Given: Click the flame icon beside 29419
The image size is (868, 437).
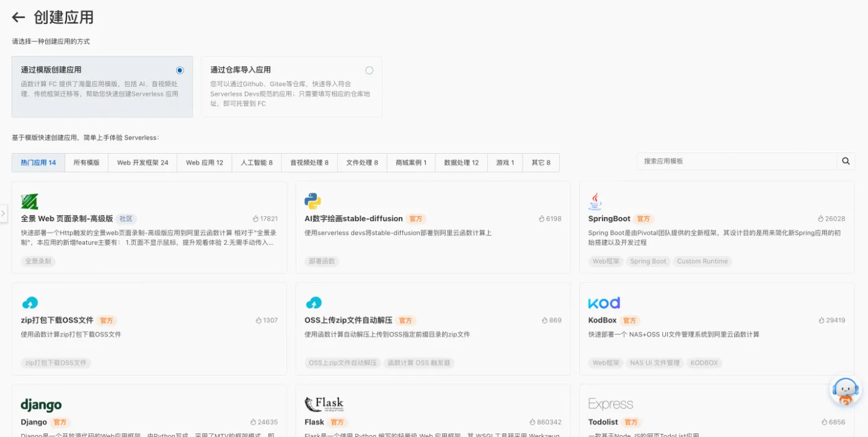Looking at the screenshot, I should pos(821,320).
